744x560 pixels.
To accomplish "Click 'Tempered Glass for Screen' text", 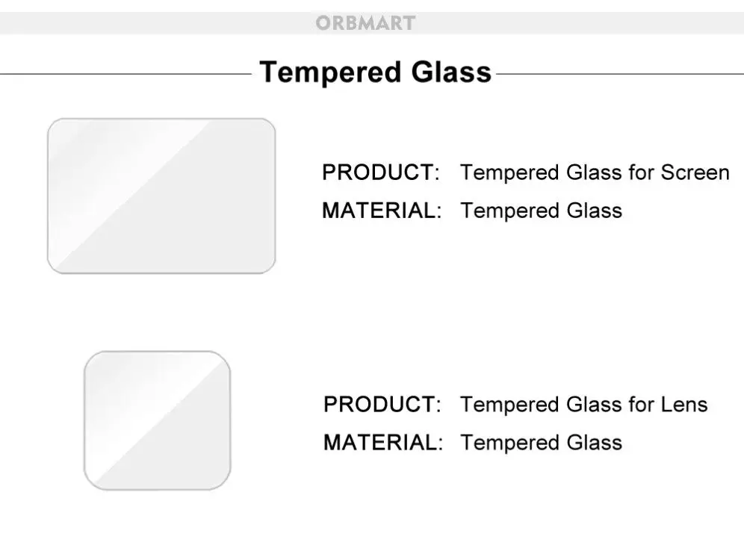I will (x=595, y=173).
